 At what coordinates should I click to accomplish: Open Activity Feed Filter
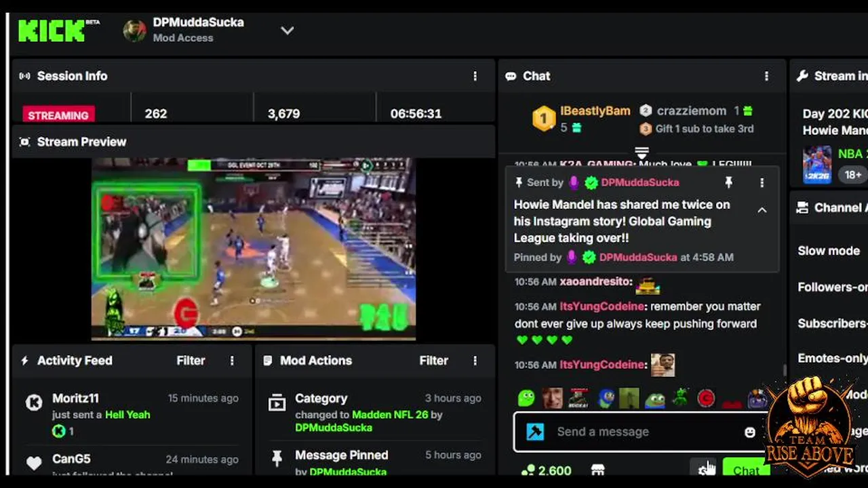(191, 361)
